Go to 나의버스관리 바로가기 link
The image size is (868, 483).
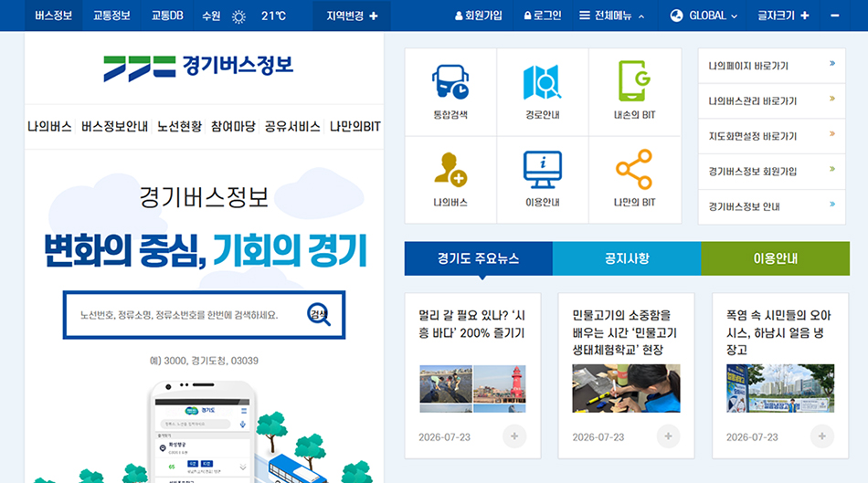click(x=772, y=101)
